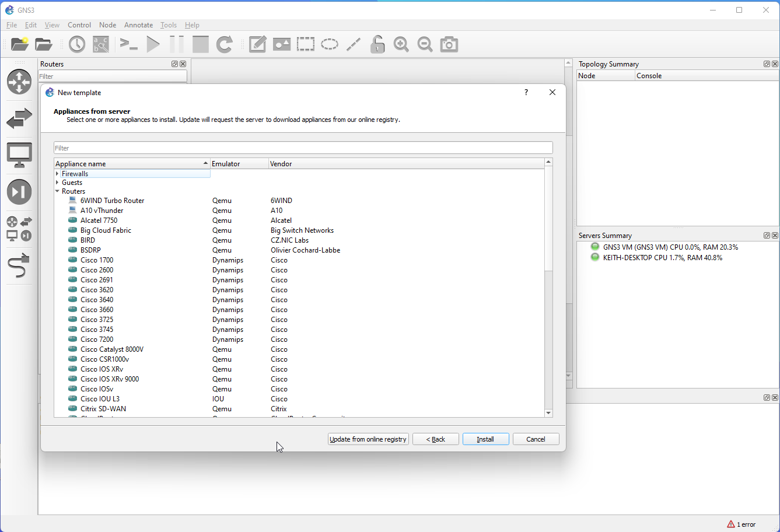Zoom in using the magnifier plus icon
This screenshot has width=780, height=532.
(x=401, y=44)
